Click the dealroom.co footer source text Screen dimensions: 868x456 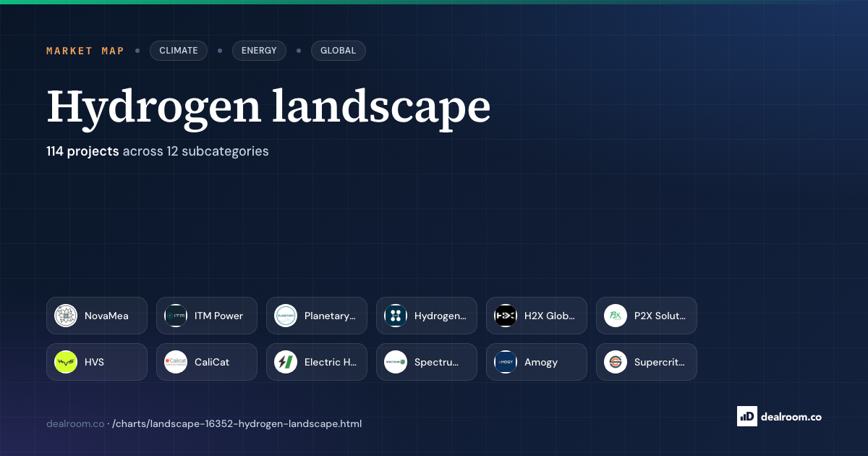[75, 423]
